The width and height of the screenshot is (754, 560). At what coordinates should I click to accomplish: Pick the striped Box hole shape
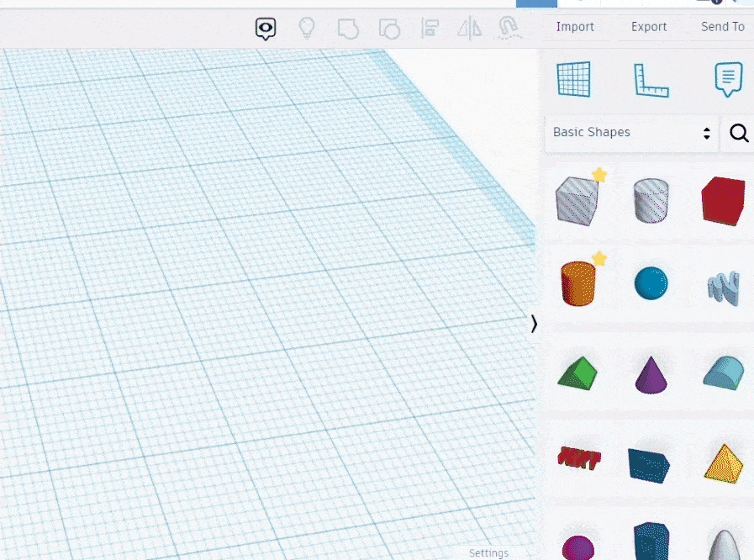(577, 201)
